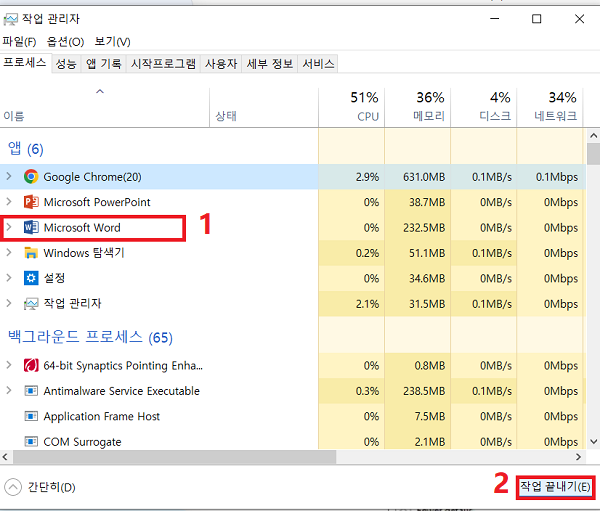Screen dimensions: 600x511
Task: Select the COM Surrogate row name
Action: 82,442
